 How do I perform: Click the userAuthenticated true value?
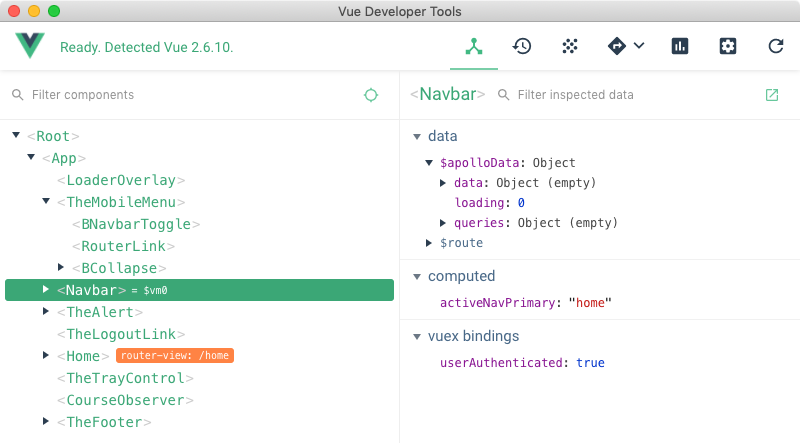[x=590, y=363]
